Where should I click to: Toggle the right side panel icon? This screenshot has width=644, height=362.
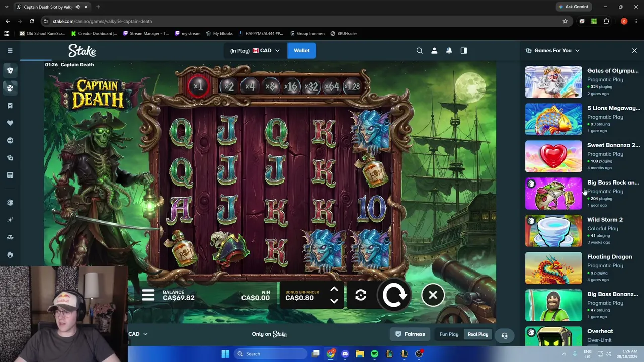coord(464,50)
